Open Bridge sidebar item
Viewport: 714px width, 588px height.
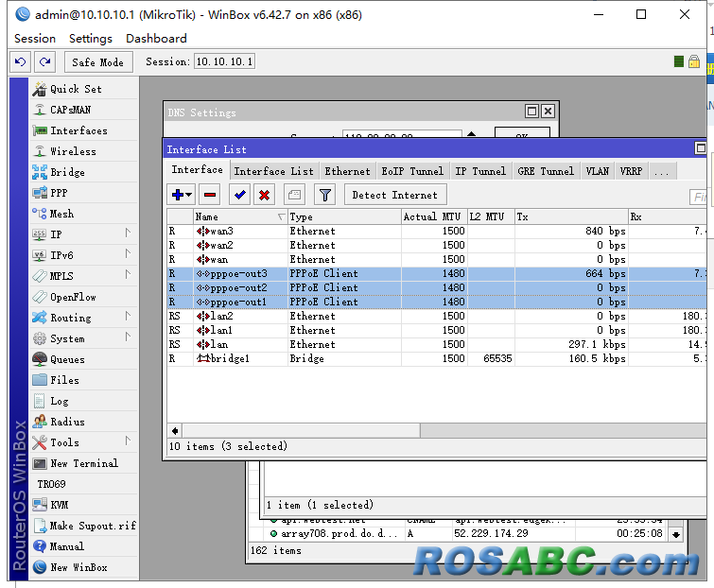tap(84, 172)
